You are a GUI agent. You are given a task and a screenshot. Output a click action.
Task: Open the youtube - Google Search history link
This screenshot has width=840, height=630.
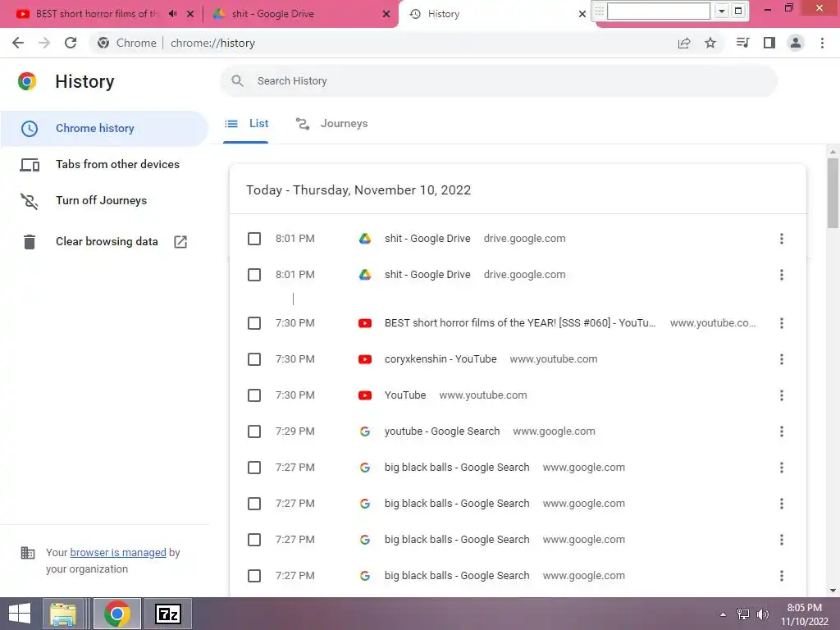pyautogui.click(x=442, y=431)
